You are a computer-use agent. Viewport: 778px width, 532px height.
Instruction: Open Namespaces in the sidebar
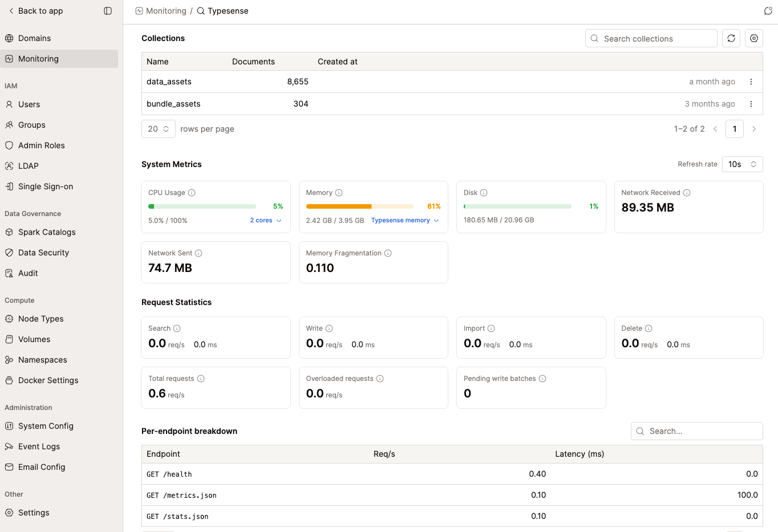(x=59, y=360)
